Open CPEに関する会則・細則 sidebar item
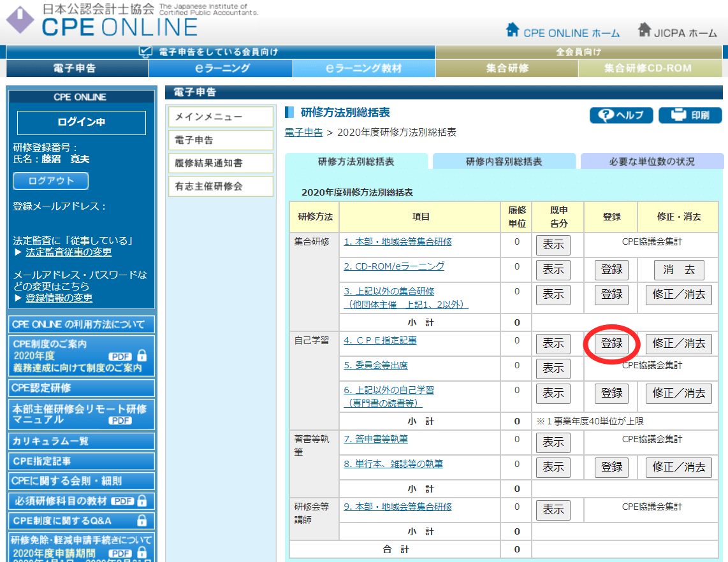 (81, 481)
